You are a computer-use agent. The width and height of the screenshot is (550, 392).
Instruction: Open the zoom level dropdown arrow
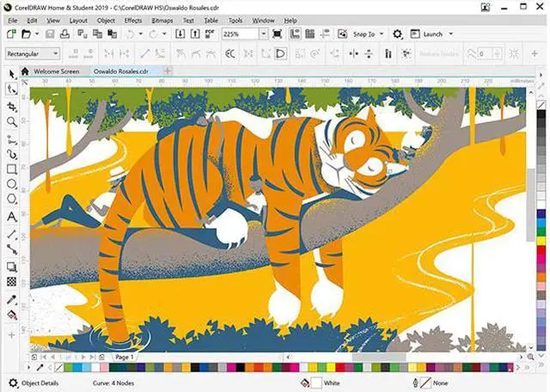(264, 34)
